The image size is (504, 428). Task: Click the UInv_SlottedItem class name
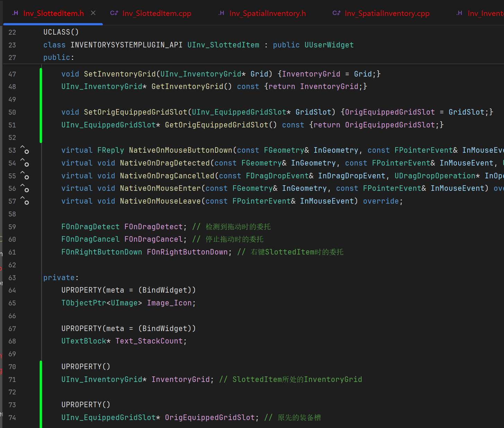(x=223, y=45)
